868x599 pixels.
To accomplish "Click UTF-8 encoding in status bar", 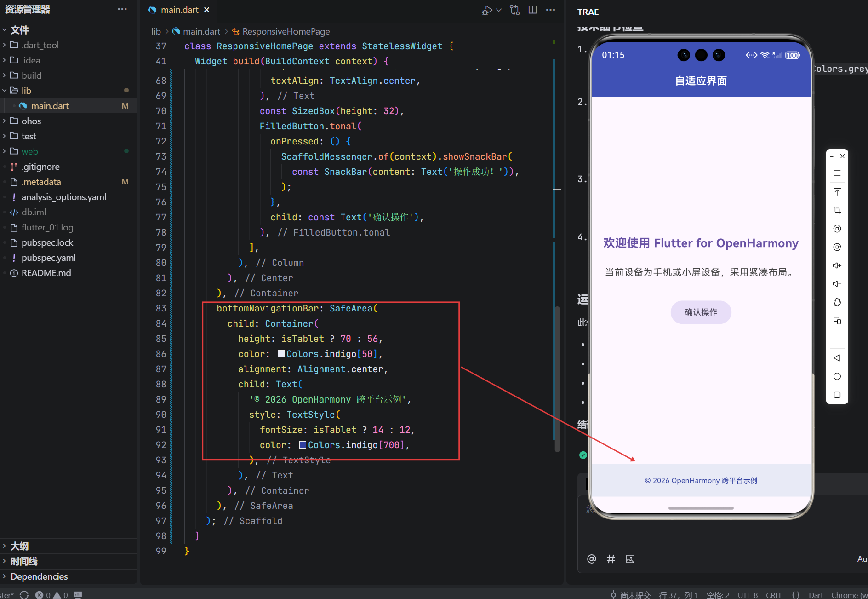I will tap(748, 594).
